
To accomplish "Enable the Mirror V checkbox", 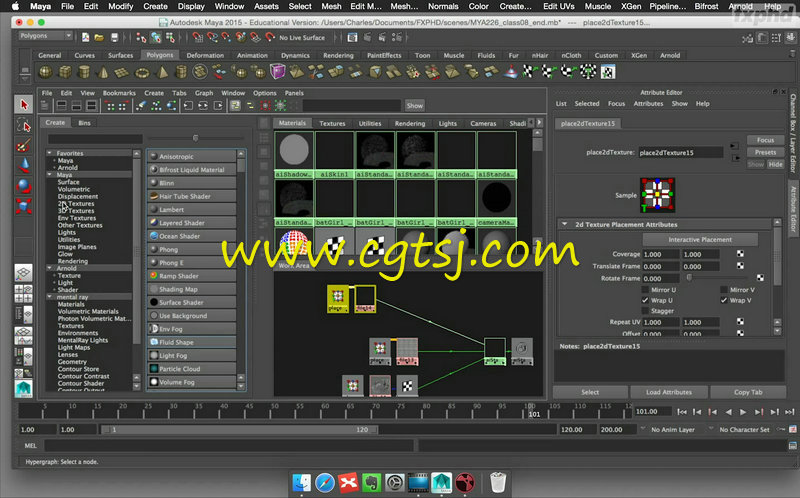I will tap(723, 290).
